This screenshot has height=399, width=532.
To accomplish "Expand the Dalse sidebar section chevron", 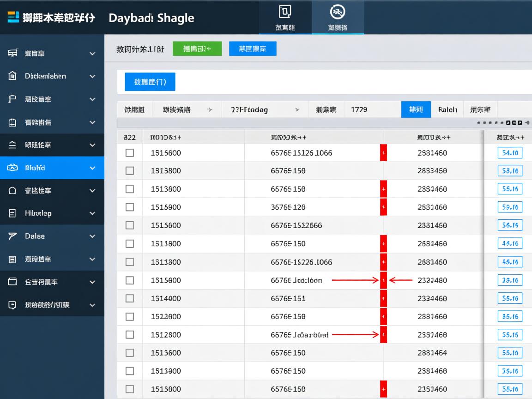I will coord(92,236).
